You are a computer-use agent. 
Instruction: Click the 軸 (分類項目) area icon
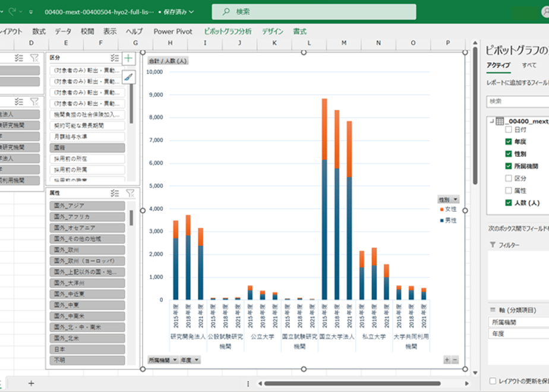[493, 310]
